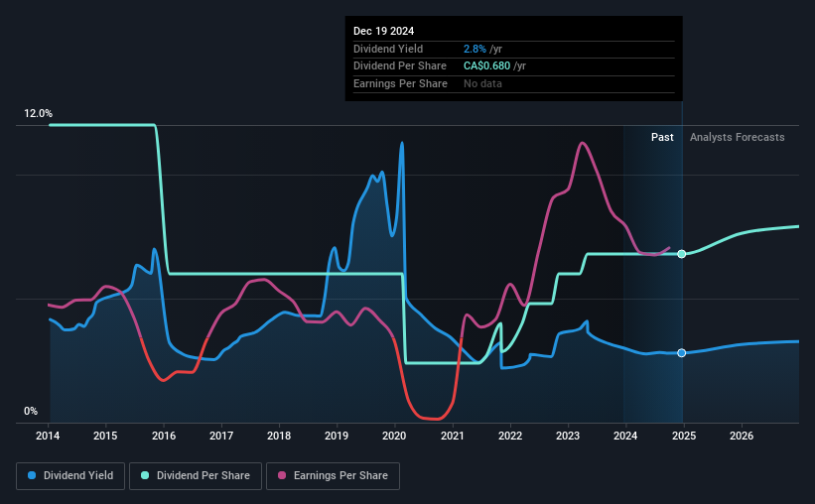The height and width of the screenshot is (504, 815).
Task: Click the 2018 x-axis label
Action: pos(279,436)
